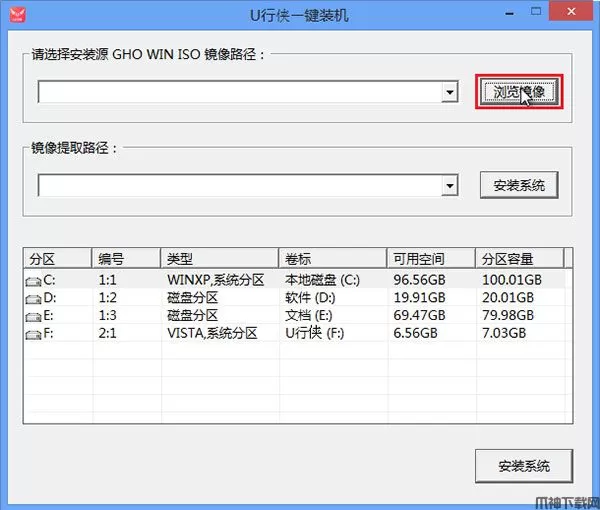Sort by the 分区 column header
Image resolution: width=600 pixels, height=510 pixels.
pos(57,259)
